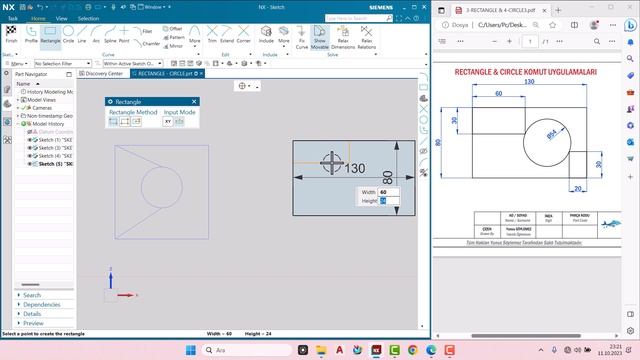Open the Home ribbon tab
640x360 pixels.
coord(38,18)
